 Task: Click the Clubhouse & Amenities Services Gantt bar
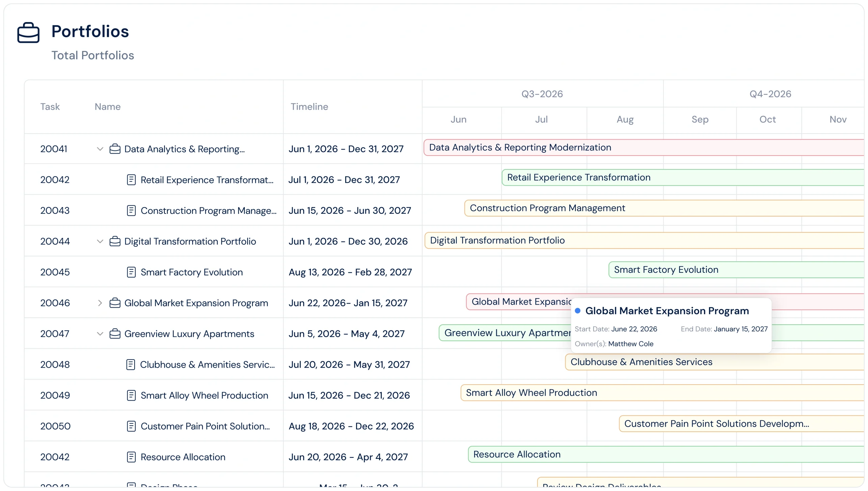click(x=714, y=362)
